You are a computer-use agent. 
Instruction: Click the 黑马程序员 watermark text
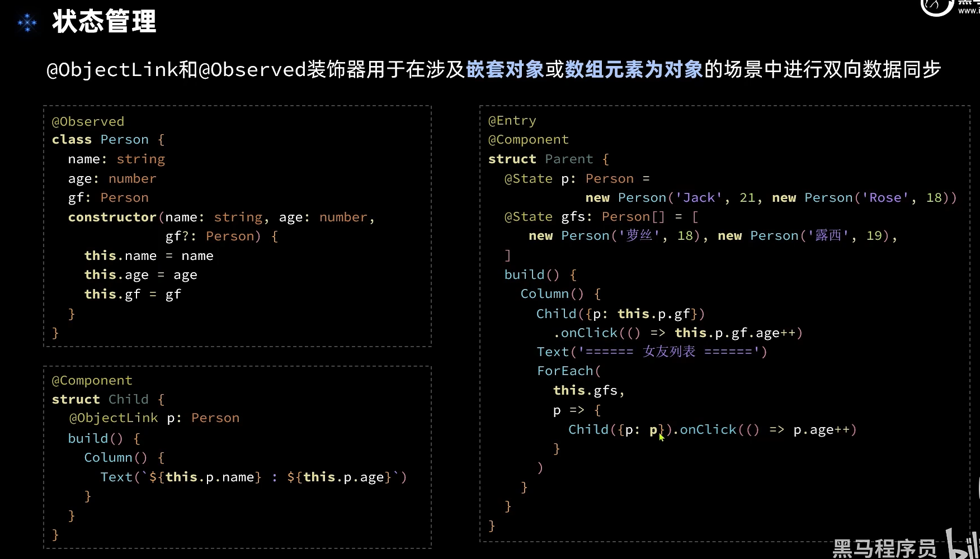tap(884, 548)
